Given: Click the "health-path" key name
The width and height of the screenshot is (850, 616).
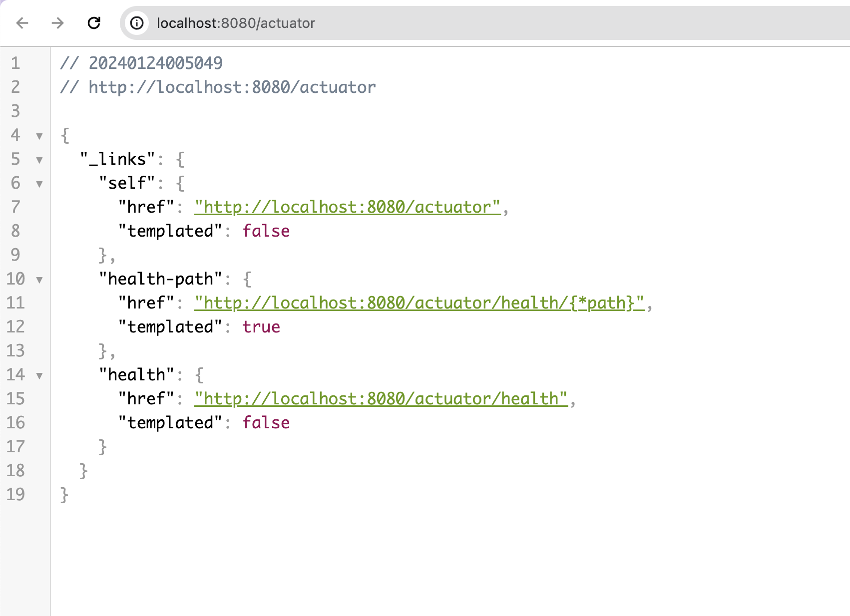Looking at the screenshot, I should (x=160, y=279).
